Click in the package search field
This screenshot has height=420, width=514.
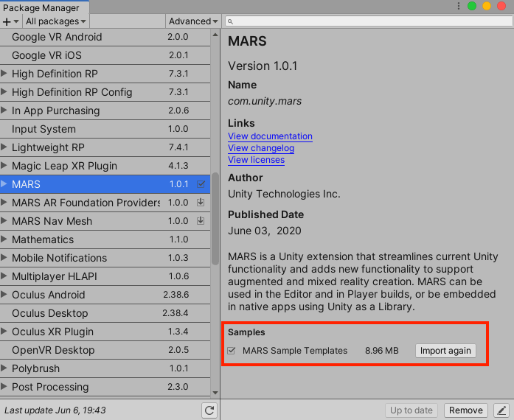pyautogui.click(x=369, y=21)
